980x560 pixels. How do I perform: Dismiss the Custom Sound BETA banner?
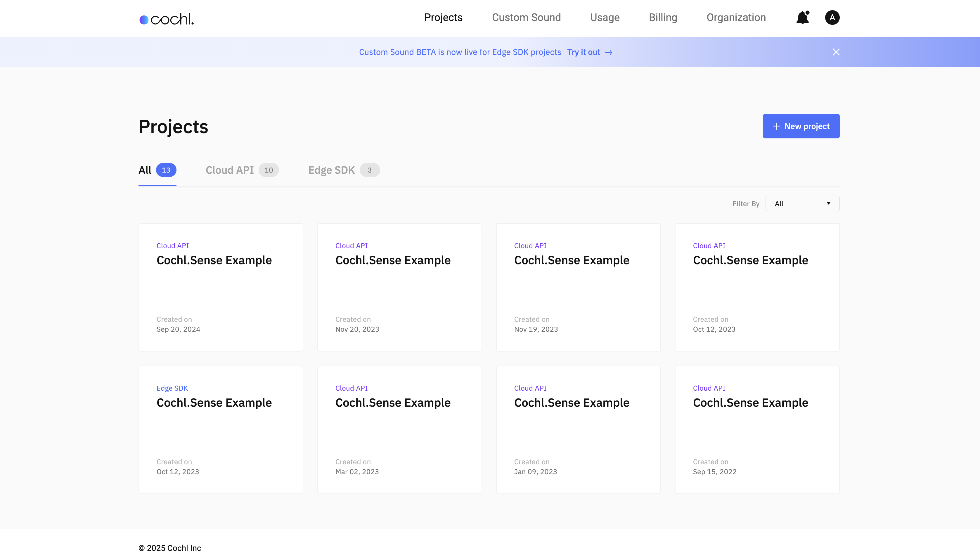(836, 52)
